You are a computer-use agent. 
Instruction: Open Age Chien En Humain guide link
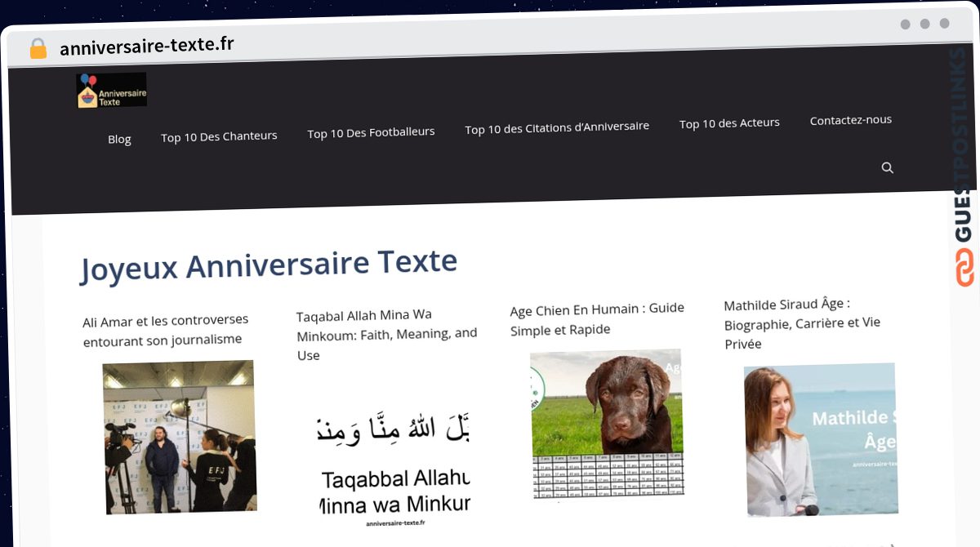click(x=597, y=318)
